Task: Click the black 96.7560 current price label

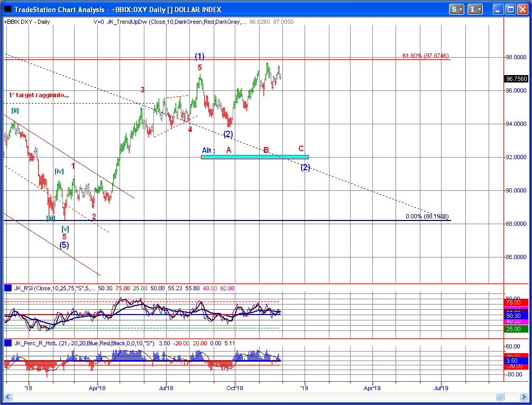Action: (516, 79)
